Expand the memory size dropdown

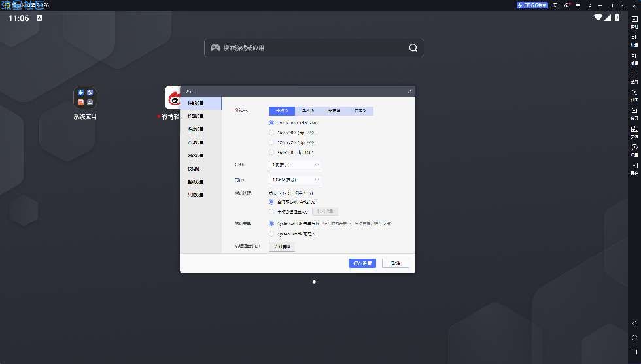pos(294,179)
